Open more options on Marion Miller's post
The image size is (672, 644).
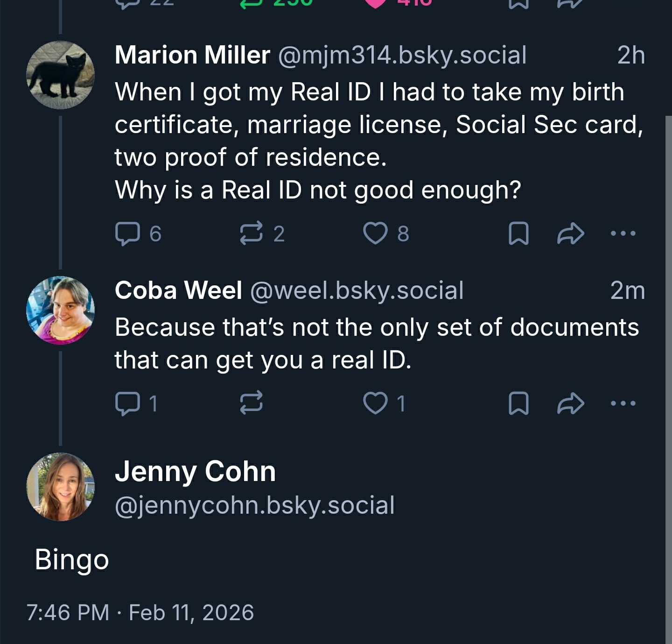[623, 233]
